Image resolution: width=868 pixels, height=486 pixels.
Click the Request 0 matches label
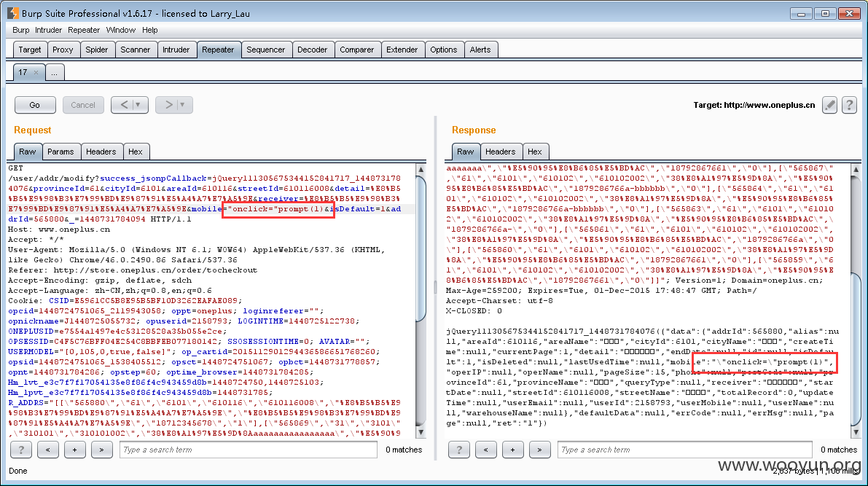click(x=404, y=450)
